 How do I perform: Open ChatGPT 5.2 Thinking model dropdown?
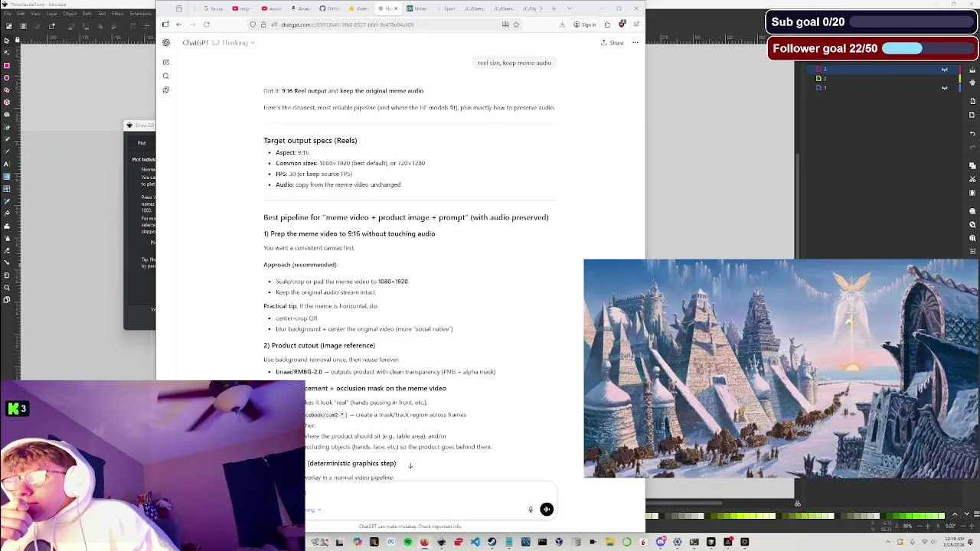tap(218, 43)
